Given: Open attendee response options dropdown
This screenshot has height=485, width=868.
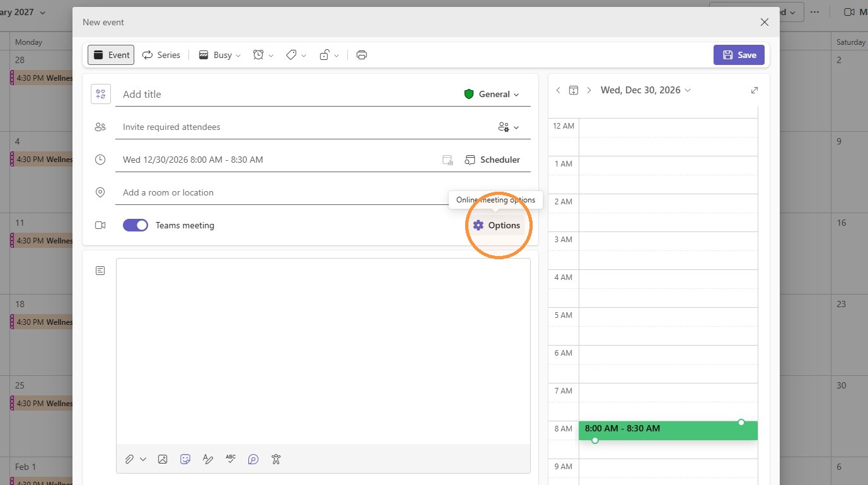Looking at the screenshot, I should tap(508, 127).
